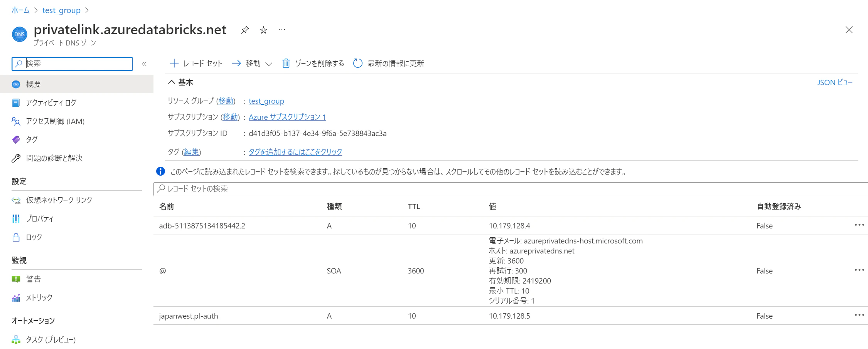Image resolution: width=868 pixels, height=349 pixels.
Task: Click the 3600 TTL value
Action: 416,271
